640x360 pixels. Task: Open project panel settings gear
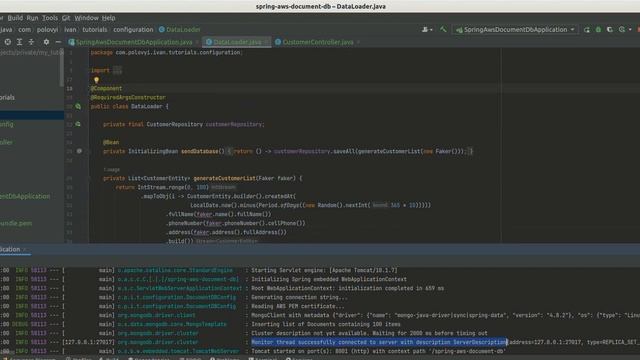[x=46, y=42]
